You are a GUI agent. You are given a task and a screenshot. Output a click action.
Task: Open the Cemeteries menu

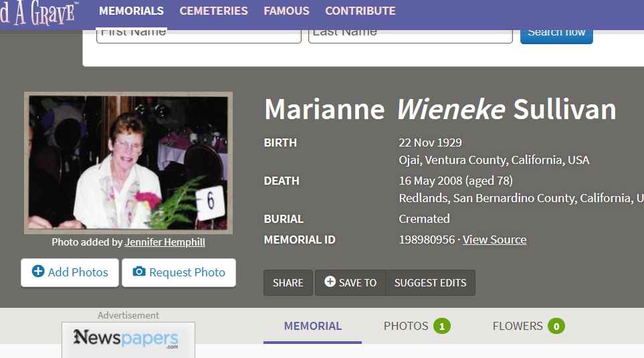(213, 11)
